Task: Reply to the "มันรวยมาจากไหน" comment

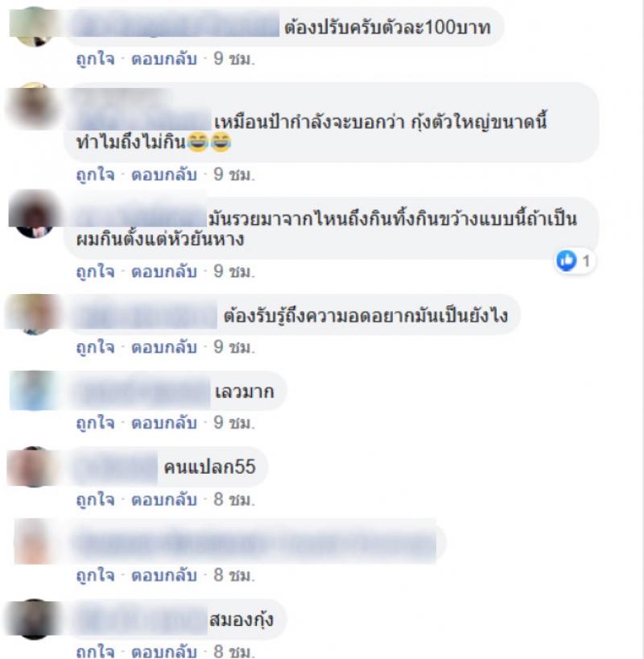Action: 164,271
